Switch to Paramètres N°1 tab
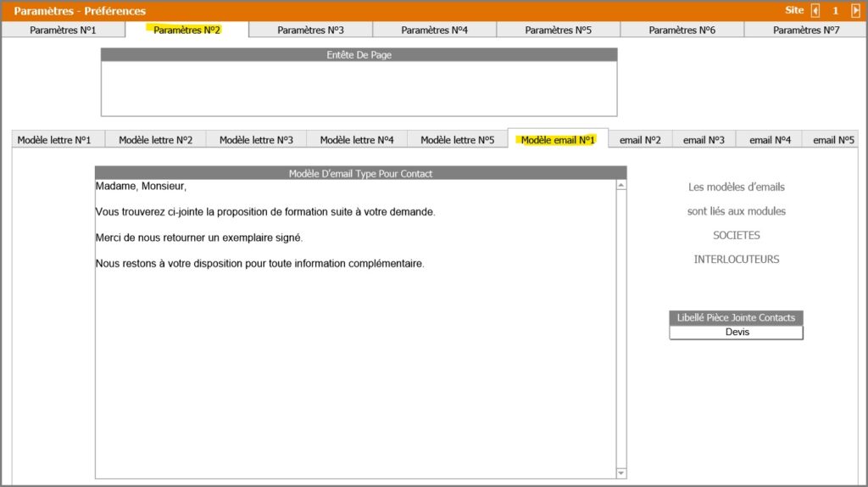This screenshot has width=868, height=487. [63, 30]
